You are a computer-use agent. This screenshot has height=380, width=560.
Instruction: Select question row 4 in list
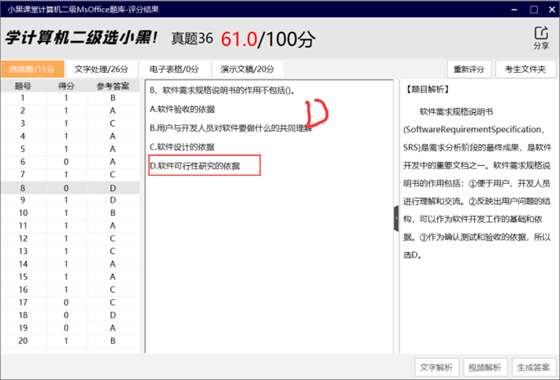[70, 136]
